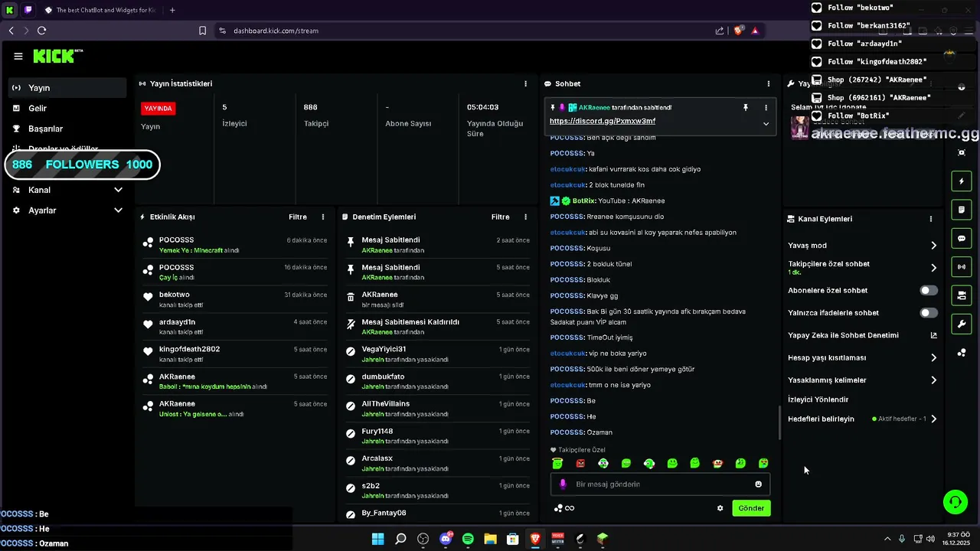
Task: Select Fury1148 ban entry
Action: [x=438, y=435]
